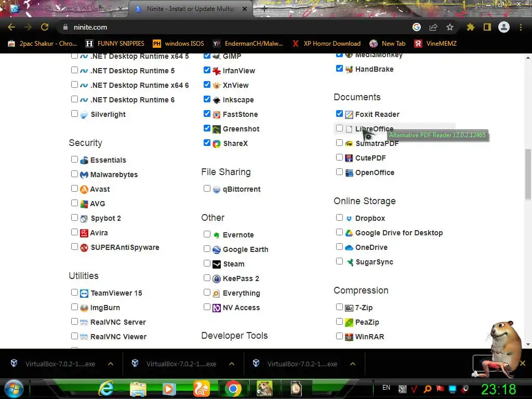
Task: Click the Avira app icon
Action: (x=84, y=233)
